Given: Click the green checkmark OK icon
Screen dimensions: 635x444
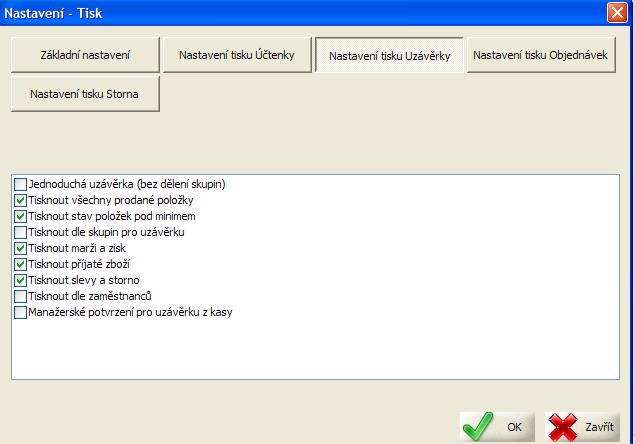Looking at the screenshot, I should [480, 427].
